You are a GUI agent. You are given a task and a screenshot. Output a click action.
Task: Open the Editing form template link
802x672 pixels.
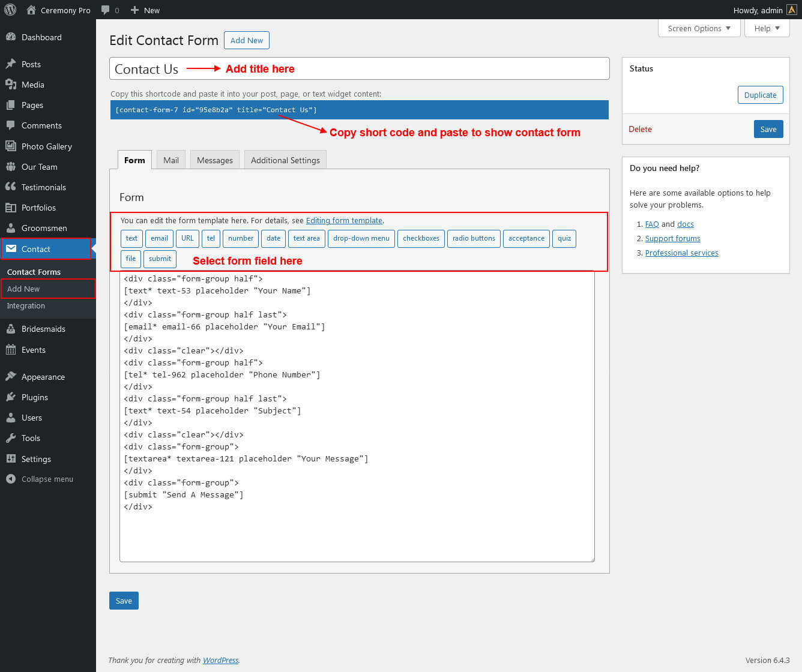[x=344, y=220]
